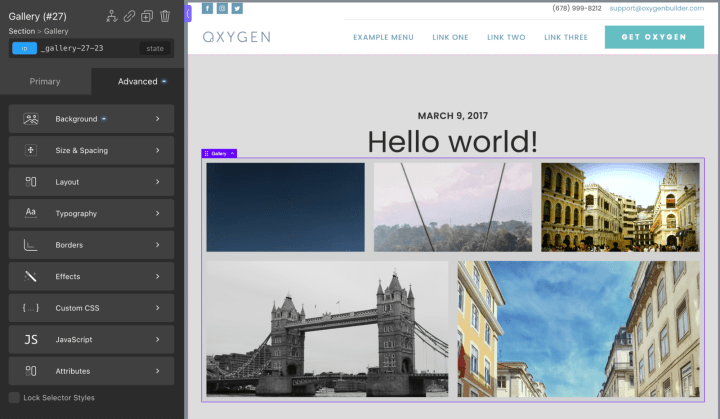Open the Twitter social icon in header
Screen dimensions: 720x419
click(237, 8)
